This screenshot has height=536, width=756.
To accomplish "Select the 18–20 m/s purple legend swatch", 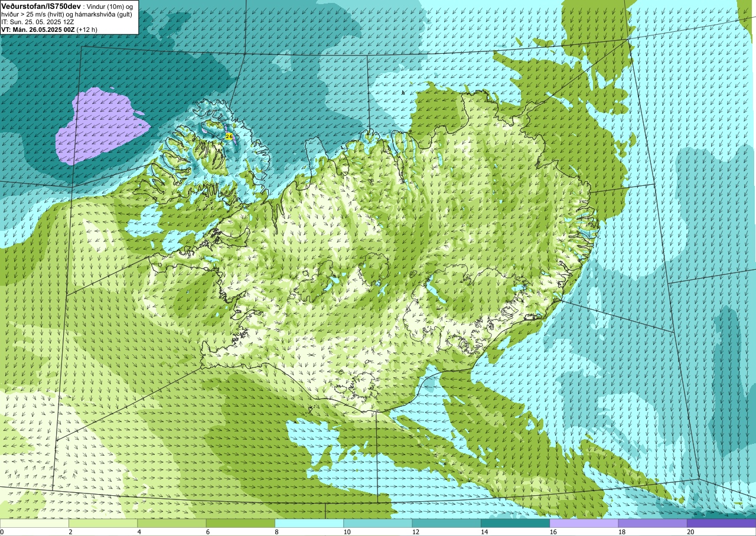I will (653, 523).
